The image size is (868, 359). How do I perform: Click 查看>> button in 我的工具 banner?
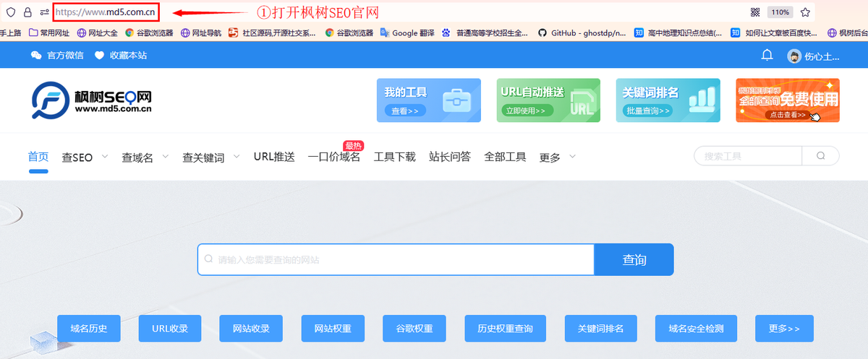point(405,111)
